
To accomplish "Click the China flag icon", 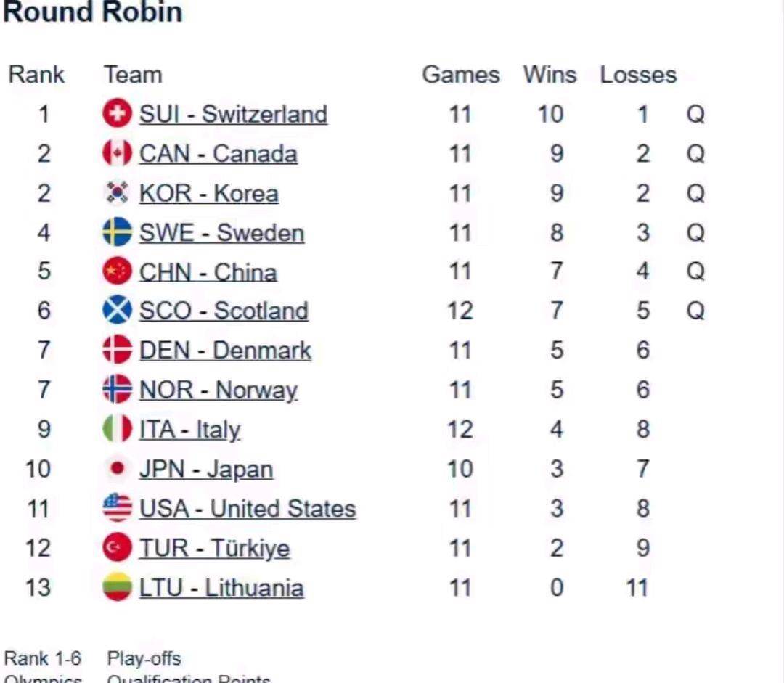I will point(117,271).
